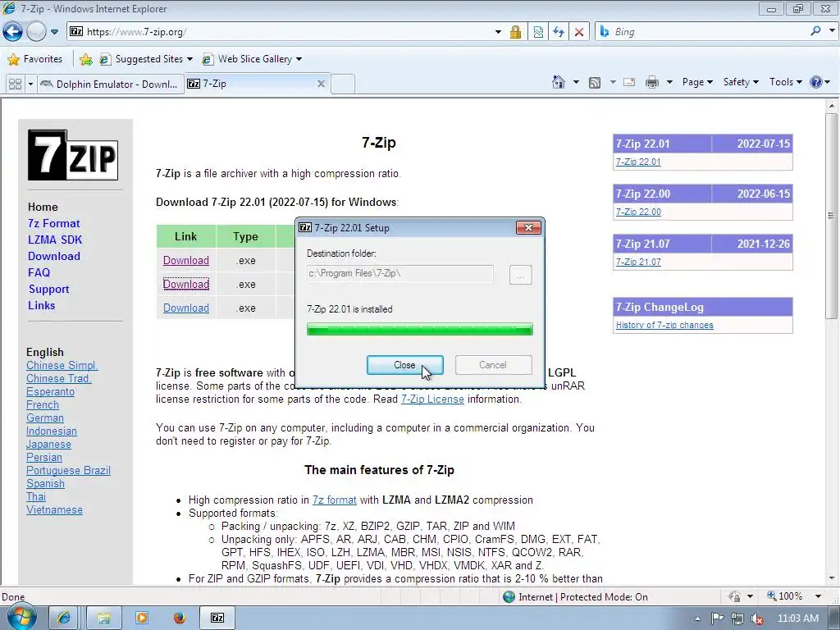Click the Quick Tabs grid icon
The height and width of the screenshot is (630, 840).
[15, 84]
